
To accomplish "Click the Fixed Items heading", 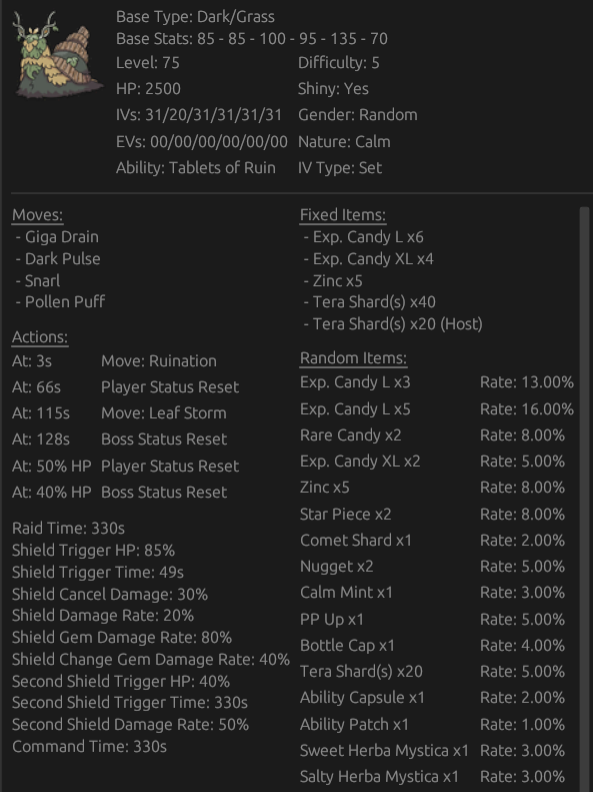I will pyautogui.click(x=343, y=215).
